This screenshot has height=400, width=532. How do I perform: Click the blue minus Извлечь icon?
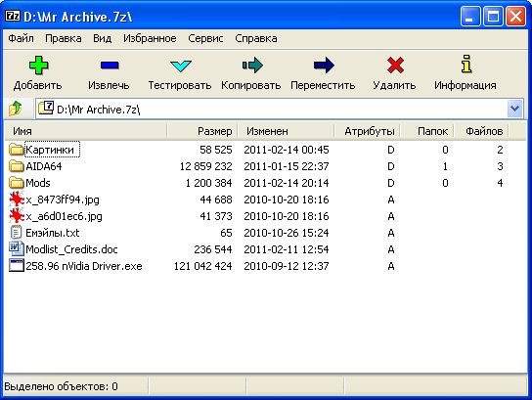click(110, 65)
